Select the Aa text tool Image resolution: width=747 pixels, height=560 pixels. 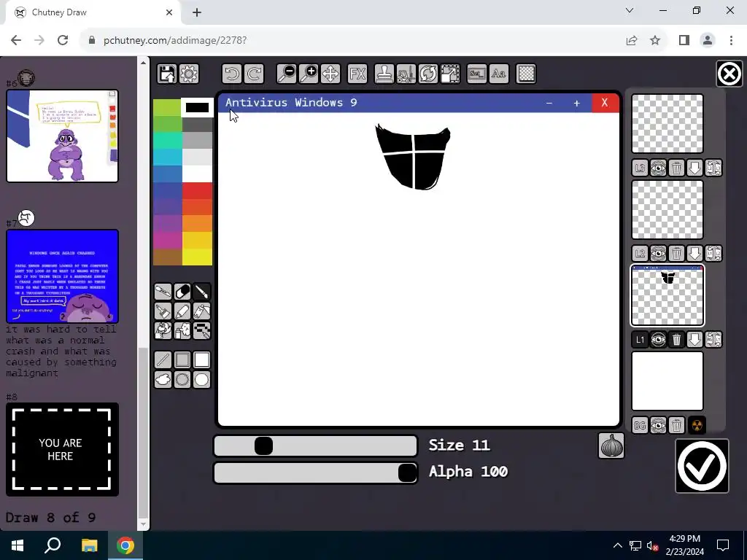(x=498, y=74)
